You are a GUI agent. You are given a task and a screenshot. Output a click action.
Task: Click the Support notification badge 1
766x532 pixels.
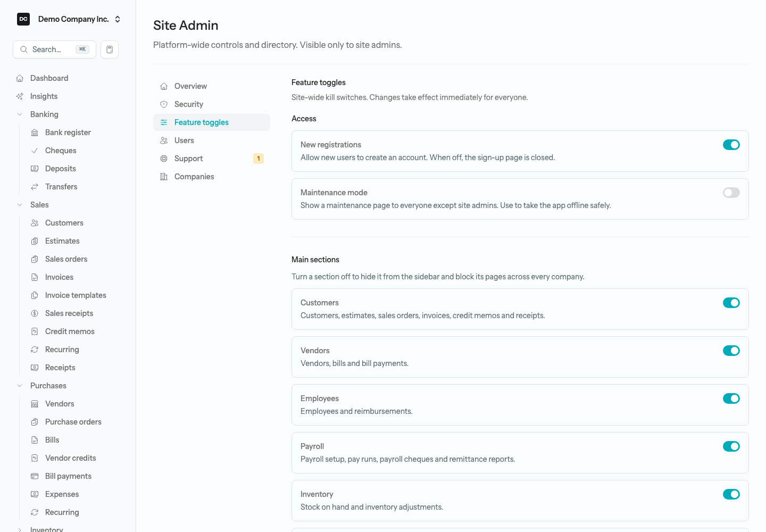tap(259, 159)
